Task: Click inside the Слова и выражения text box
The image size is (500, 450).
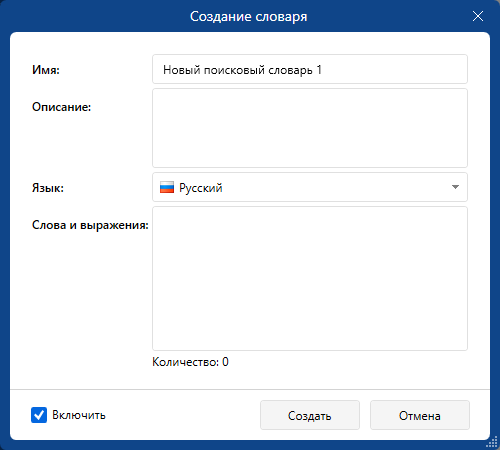Action: pos(310,278)
